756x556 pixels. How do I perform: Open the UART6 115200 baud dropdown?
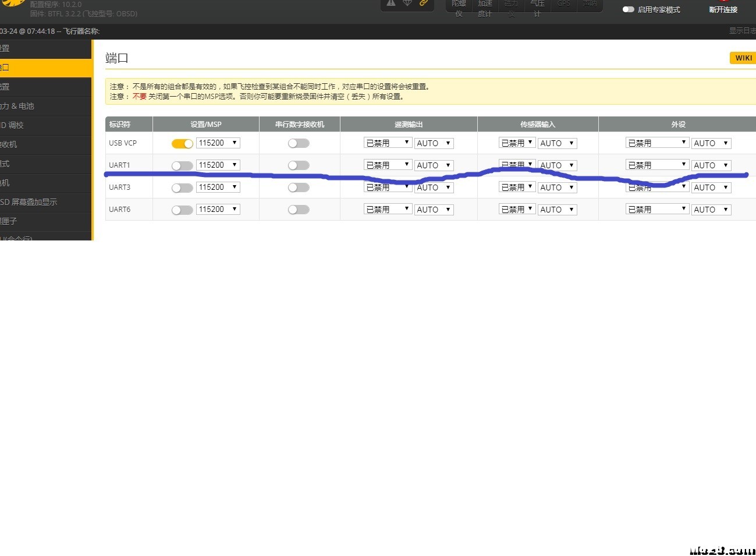pyautogui.click(x=218, y=209)
